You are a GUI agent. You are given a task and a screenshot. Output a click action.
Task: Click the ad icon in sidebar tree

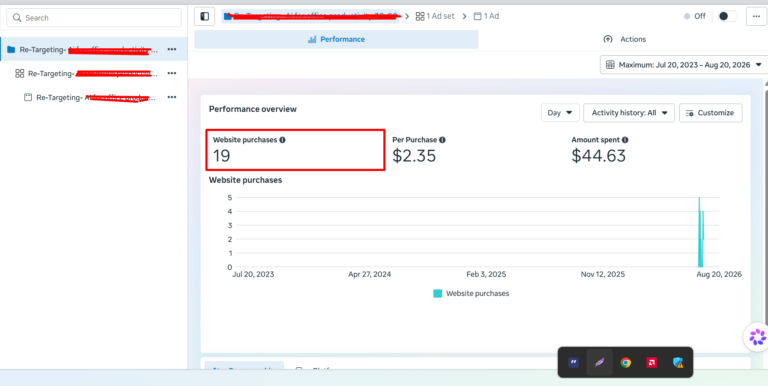pos(28,97)
